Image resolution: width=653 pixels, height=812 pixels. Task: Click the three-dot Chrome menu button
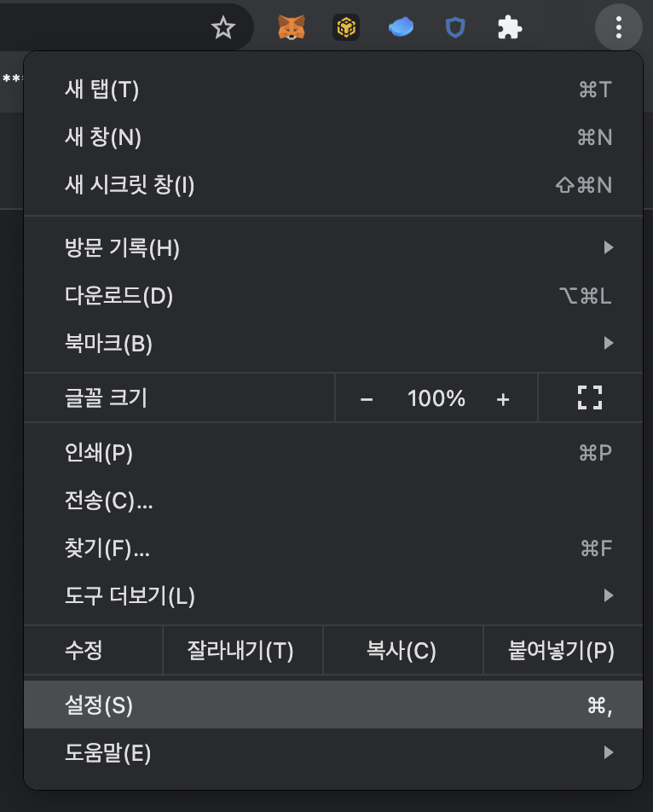click(x=619, y=28)
